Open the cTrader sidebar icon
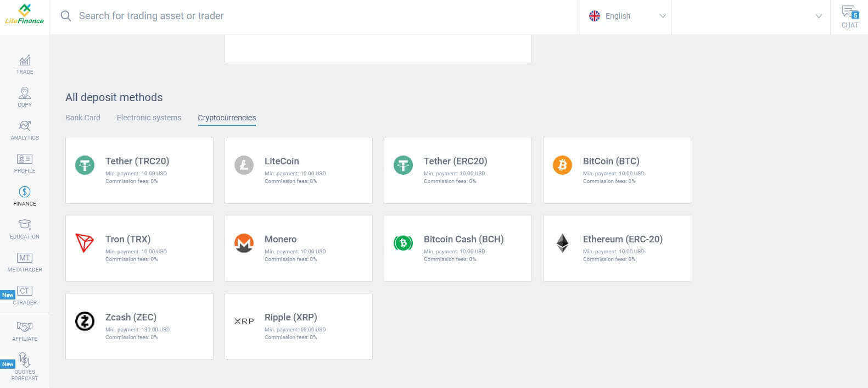Viewport: 868px width, 388px height. [25, 291]
